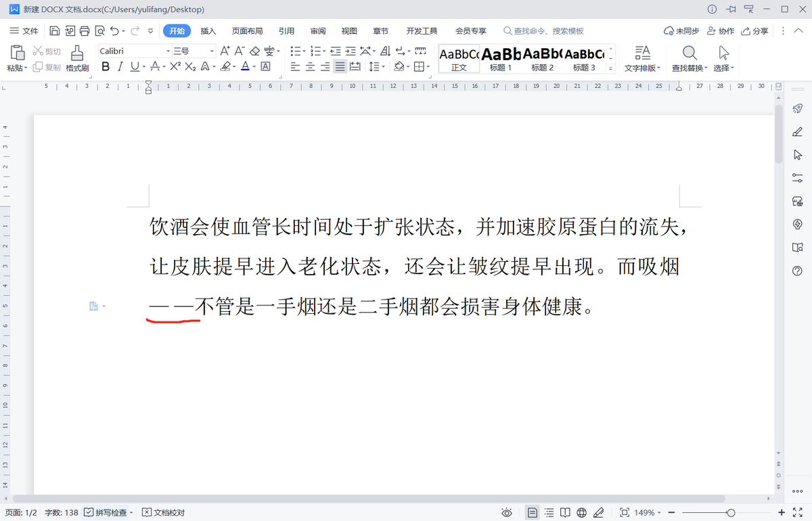812x521 pixels.
Task: Toggle Italic formatting
Action: [x=120, y=66]
